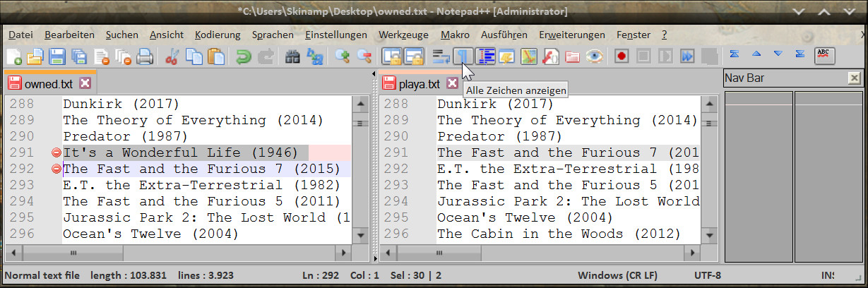The height and width of the screenshot is (288, 868).
Task: Open the Einstellungen menu
Action: [x=336, y=35]
